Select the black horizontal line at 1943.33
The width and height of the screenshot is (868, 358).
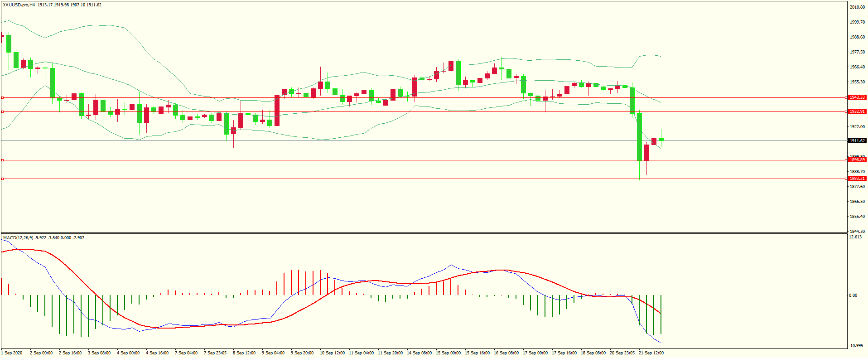point(424,97)
